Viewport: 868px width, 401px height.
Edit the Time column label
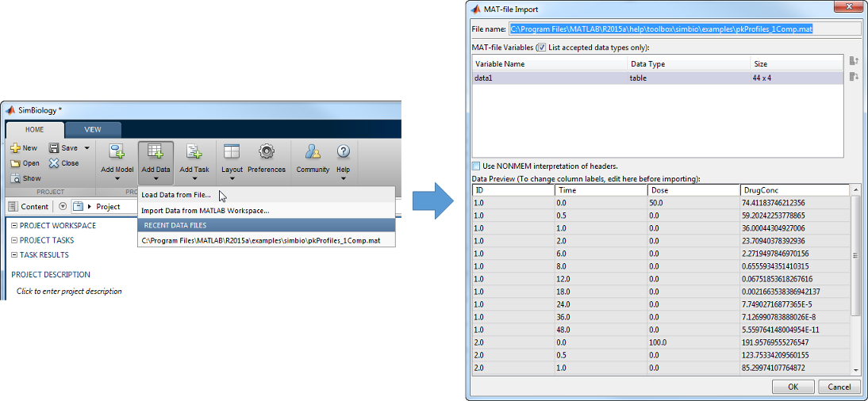click(x=601, y=190)
